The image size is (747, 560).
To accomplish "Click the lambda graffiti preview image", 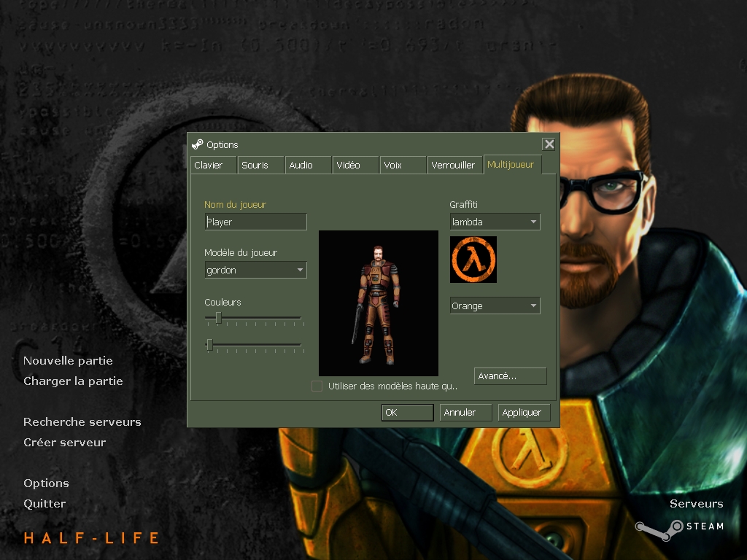I will point(473,260).
